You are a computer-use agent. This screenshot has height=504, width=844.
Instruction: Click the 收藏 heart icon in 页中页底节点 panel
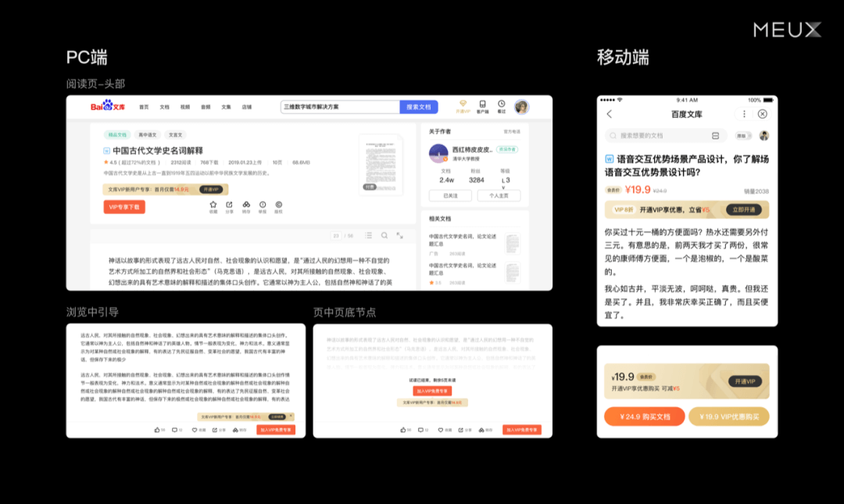point(441,430)
